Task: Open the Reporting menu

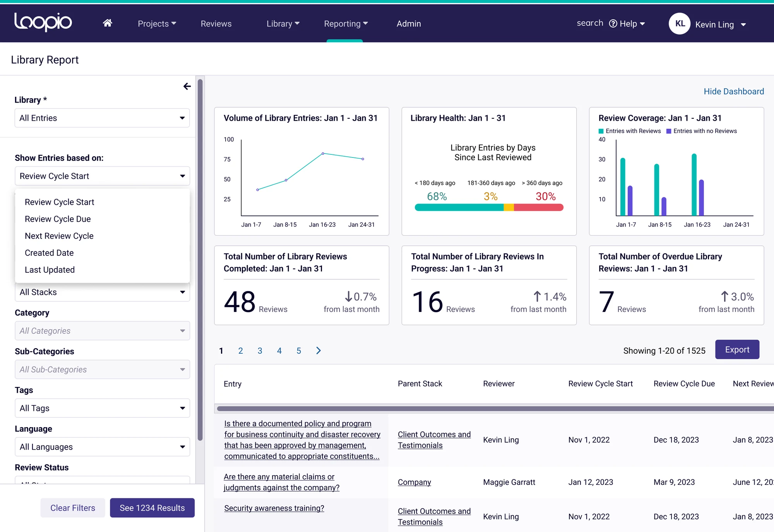Action: (x=346, y=24)
